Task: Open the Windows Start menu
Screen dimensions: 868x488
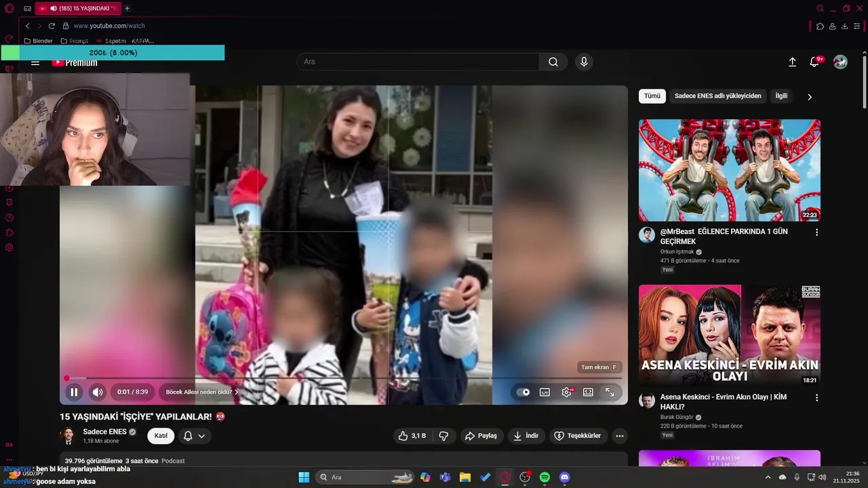Action: click(304, 477)
